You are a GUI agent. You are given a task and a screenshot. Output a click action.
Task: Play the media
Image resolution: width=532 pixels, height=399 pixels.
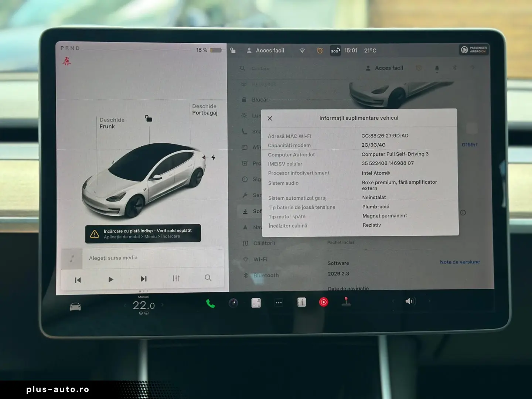(x=110, y=279)
